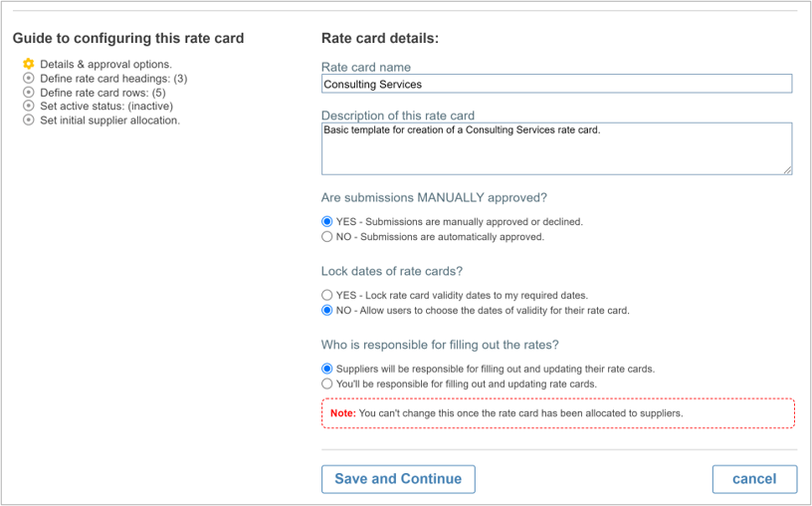The height and width of the screenshot is (506, 812).
Task: Click the circle icon beside Define rate card rows
Action: [29, 93]
